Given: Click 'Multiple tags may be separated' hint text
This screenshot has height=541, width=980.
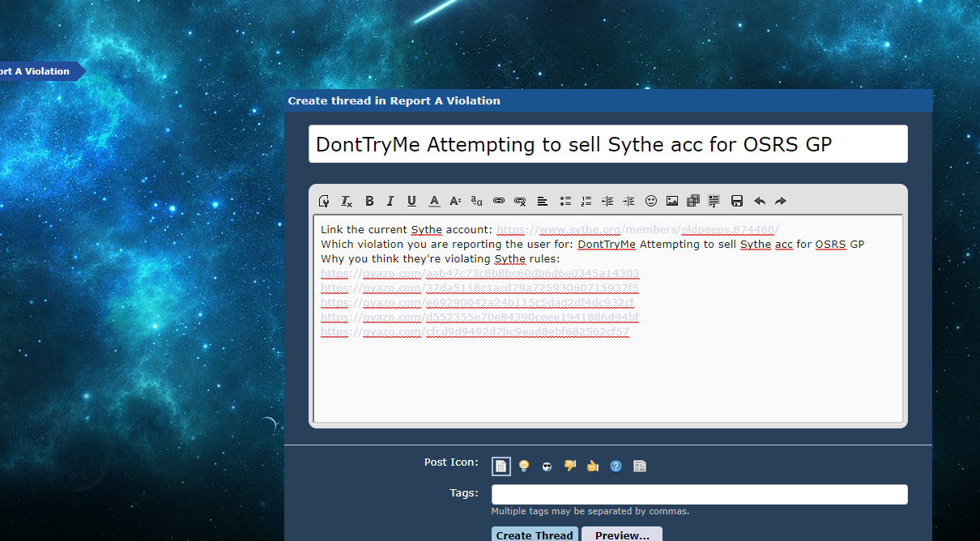Looking at the screenshot, I should [x=590, y=512].
